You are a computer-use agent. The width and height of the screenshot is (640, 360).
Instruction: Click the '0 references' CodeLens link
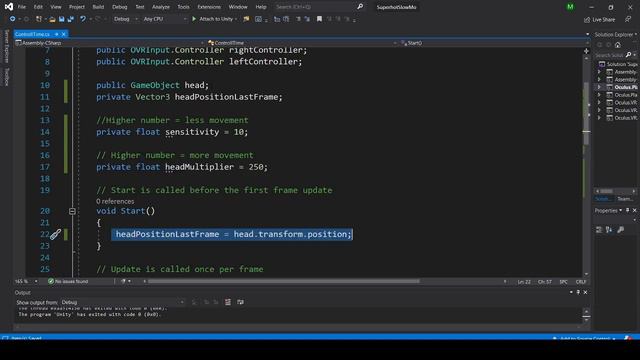point(115,201)
